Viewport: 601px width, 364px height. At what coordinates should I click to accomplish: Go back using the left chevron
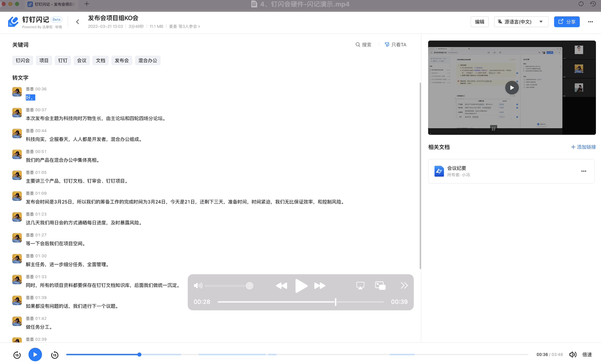[x=78, y=22]
